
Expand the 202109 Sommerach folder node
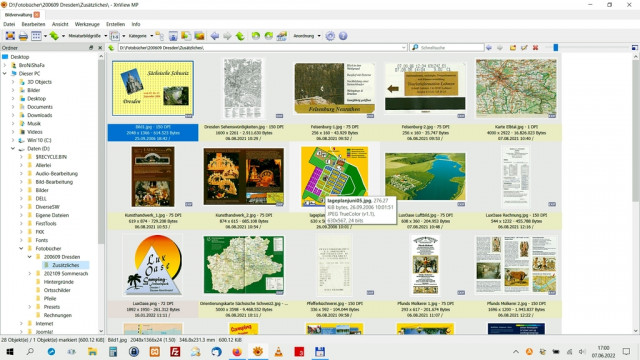pos(29,273)
